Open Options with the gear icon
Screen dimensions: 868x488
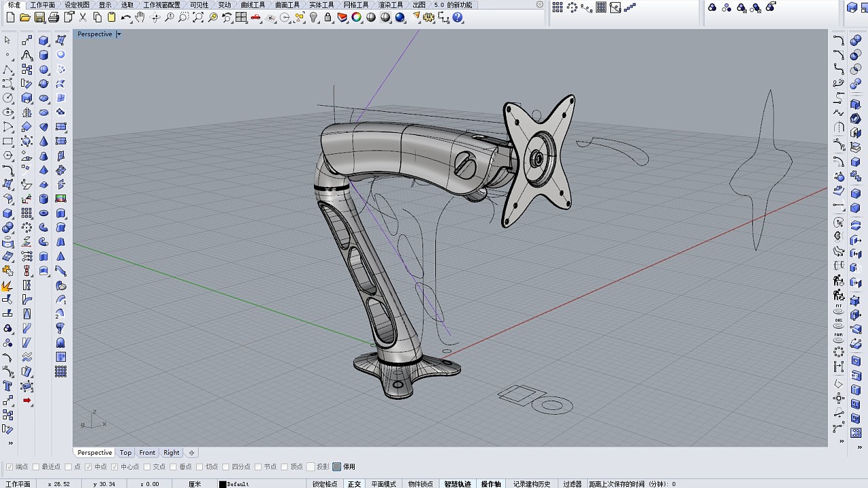[x=429, y=18]
